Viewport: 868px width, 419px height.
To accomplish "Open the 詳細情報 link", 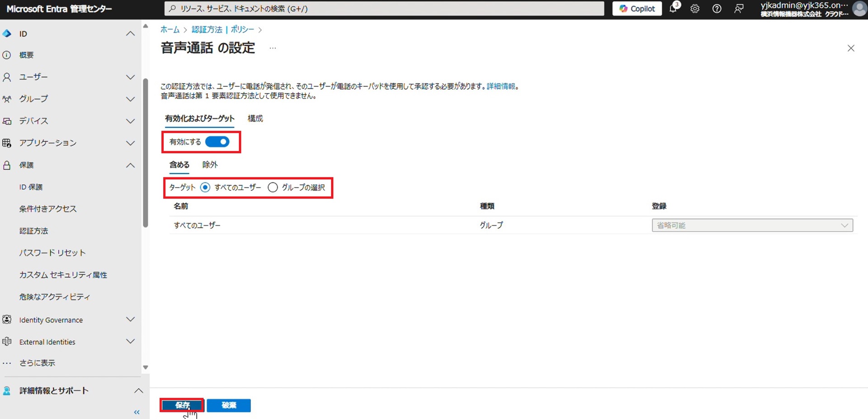I will 500,86.
